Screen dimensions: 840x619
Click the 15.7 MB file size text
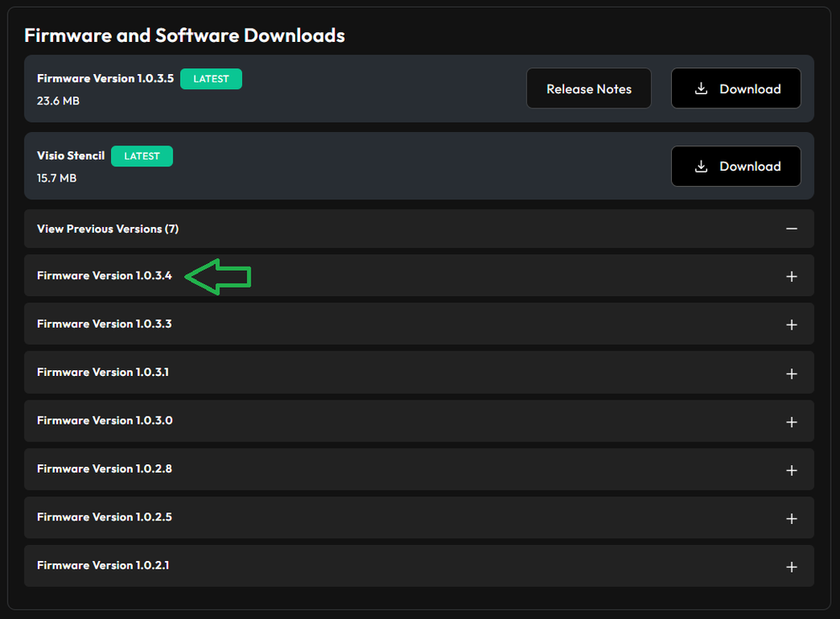pos(56,178)
